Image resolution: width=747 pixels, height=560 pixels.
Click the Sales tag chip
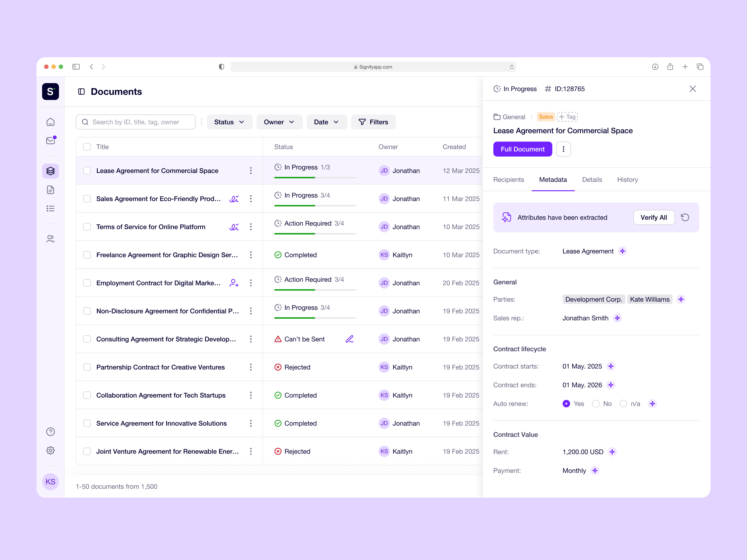click(x=546, y=117)
